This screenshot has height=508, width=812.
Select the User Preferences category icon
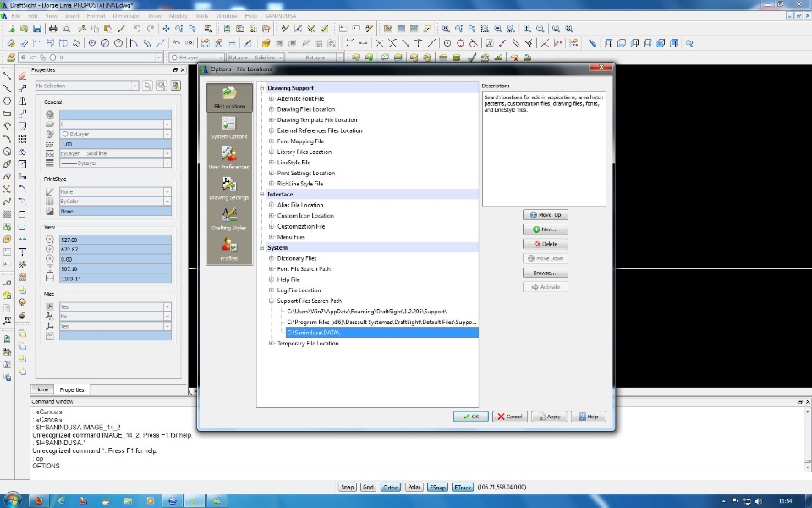coord(229,158)
